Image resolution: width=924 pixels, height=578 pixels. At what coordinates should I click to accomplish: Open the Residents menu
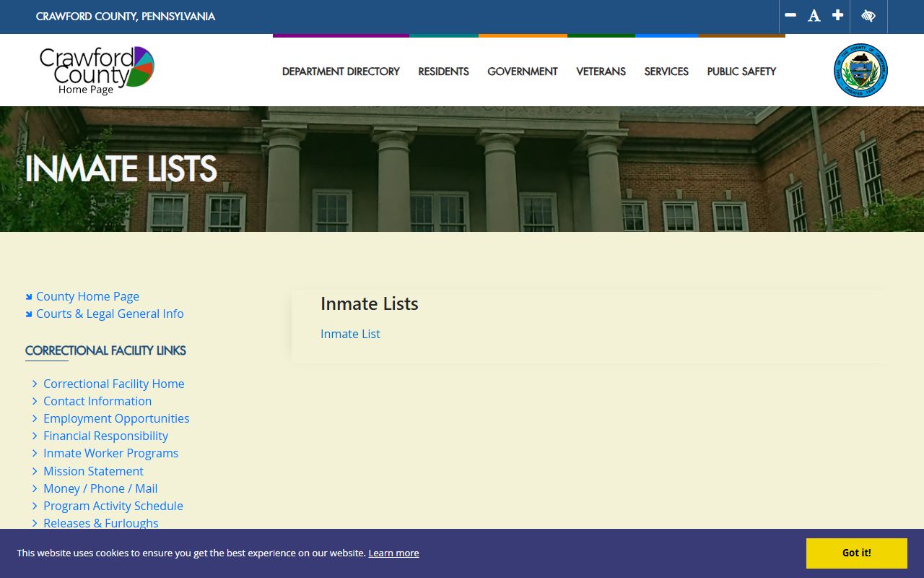(443, 72)
